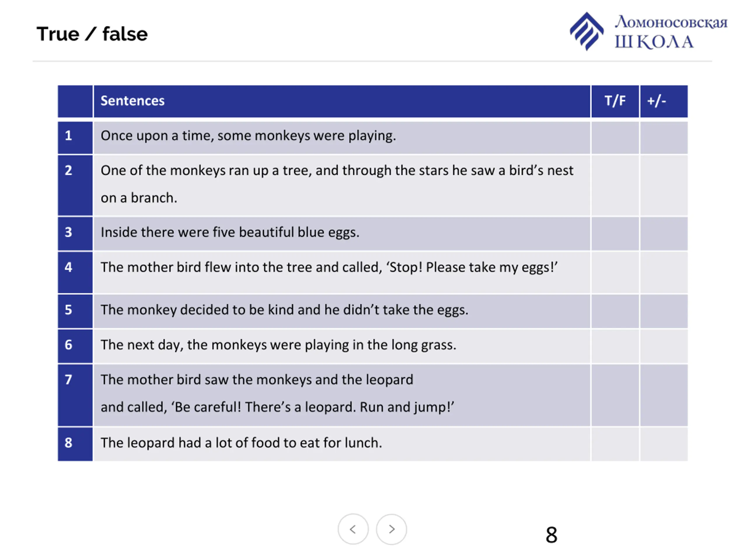Select the T/F cell for sentence 2
The height and width of the screenshot is (560, 747).
pyautogui.click(x=615, y=185)
